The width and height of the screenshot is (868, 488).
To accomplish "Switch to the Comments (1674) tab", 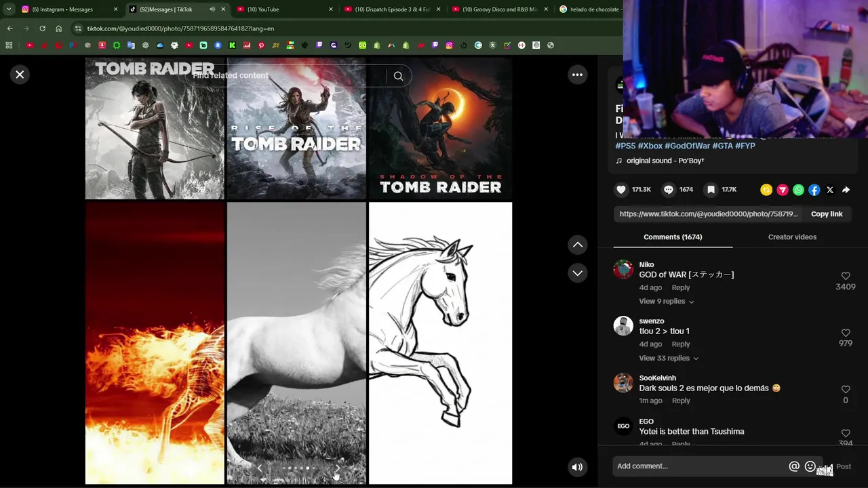I will pos(673,237).
